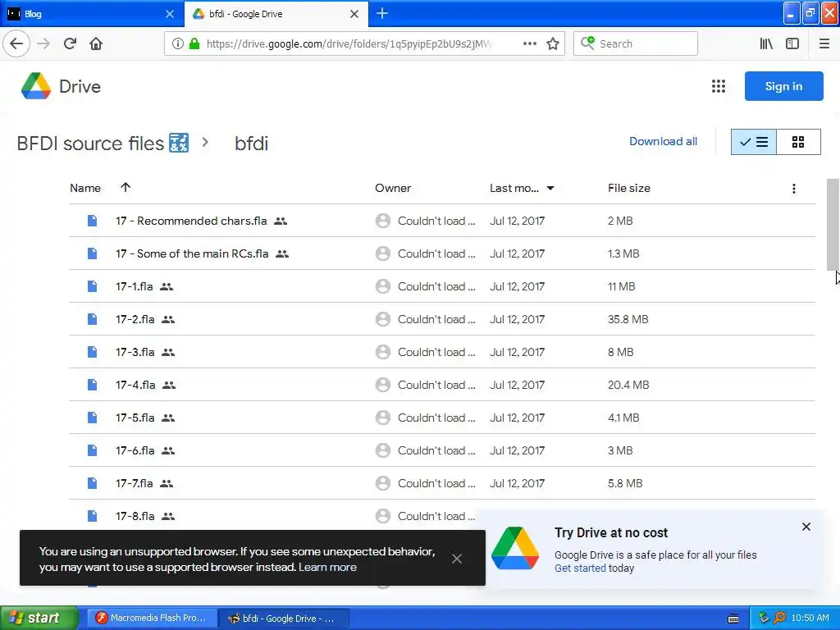Open BFDI source files breadcrumb

[x=103, y=143]
